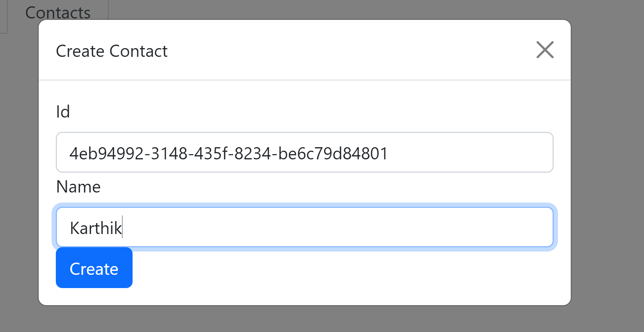
Task: Close the Create Contact dialog
Action: pyautogui.click(x=545, y=50)
